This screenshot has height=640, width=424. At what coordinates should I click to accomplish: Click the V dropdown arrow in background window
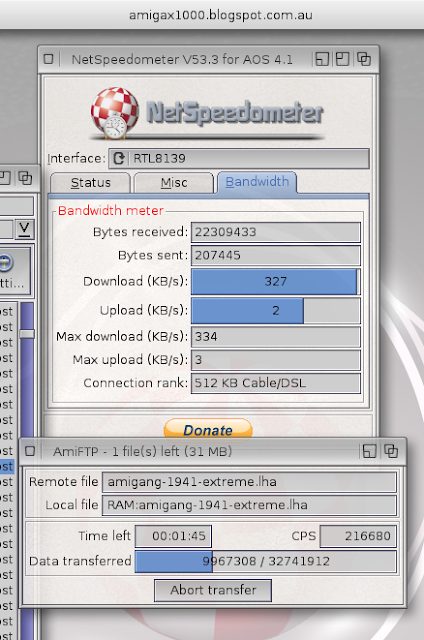(x=24, y=229)
